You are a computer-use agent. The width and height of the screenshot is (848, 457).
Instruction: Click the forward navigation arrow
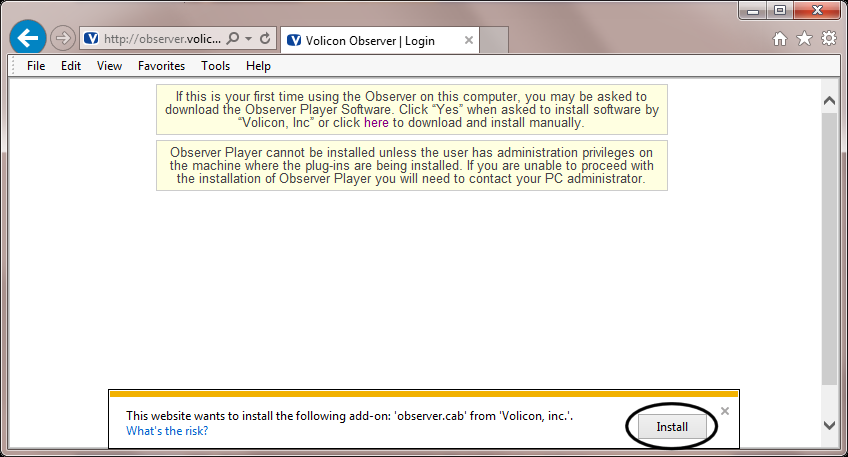pyautogui.click(x=63, y=38)
